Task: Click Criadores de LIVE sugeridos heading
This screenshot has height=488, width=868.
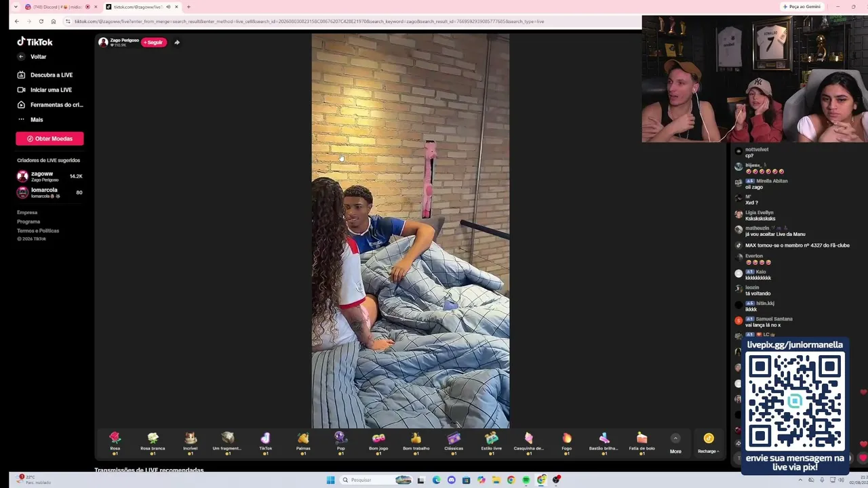Action: pos(48,161)
